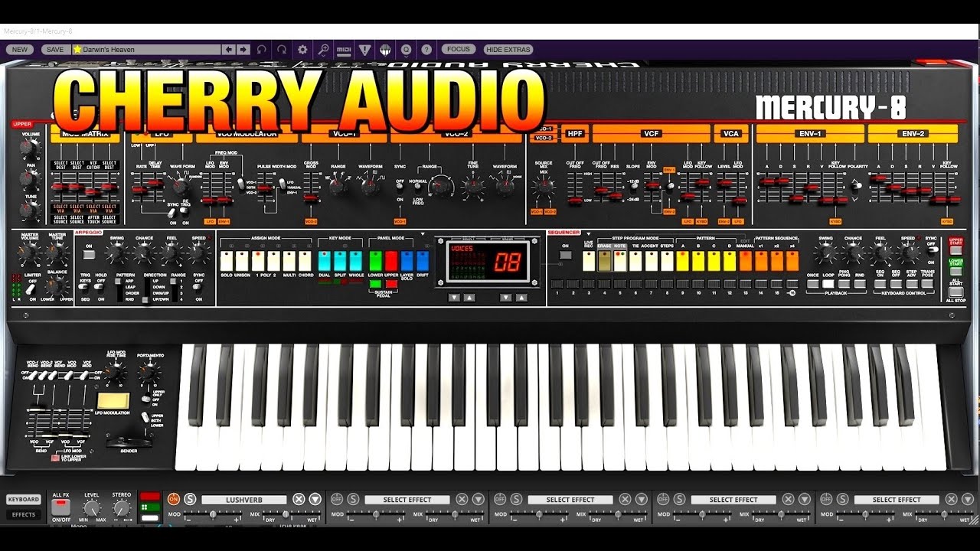Viewport: 980px width, 551px height.
Task: Click the Master Volume knob
Action: pos(31,253)
